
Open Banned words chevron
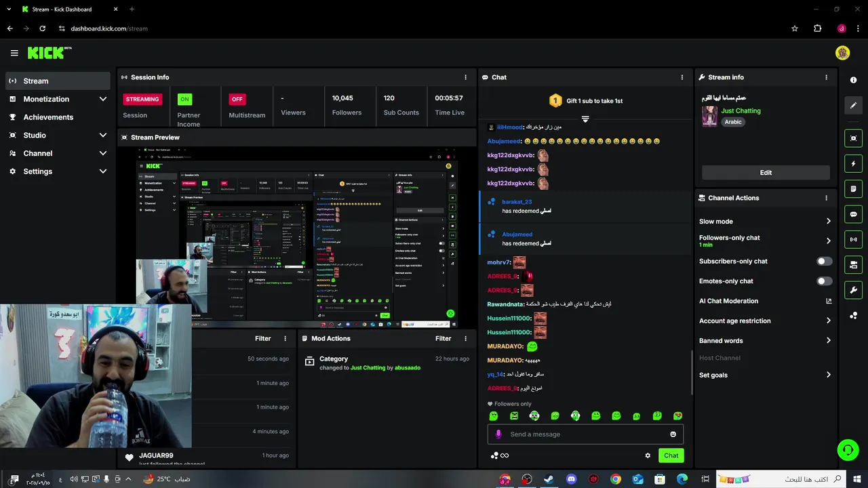click(828, 340)
